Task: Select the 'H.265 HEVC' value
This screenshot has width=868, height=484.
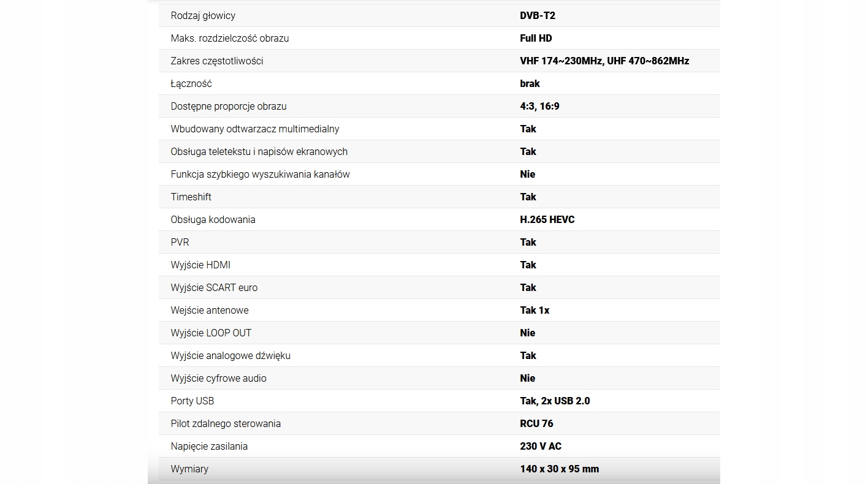Action: [x=547, y=219]
